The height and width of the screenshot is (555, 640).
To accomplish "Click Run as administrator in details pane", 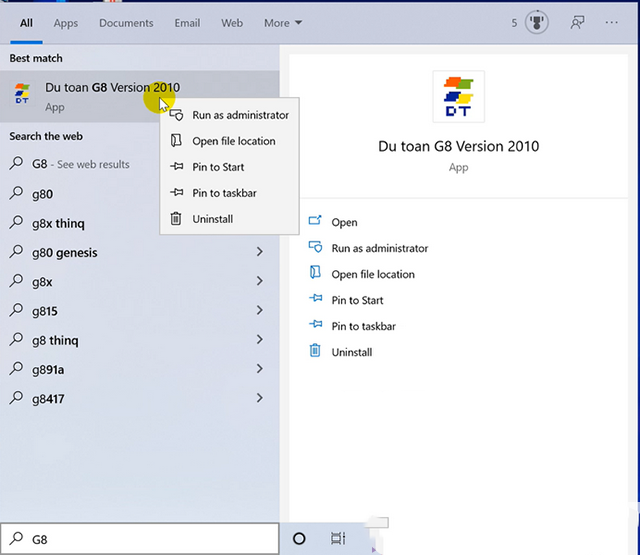I will 380,248.
